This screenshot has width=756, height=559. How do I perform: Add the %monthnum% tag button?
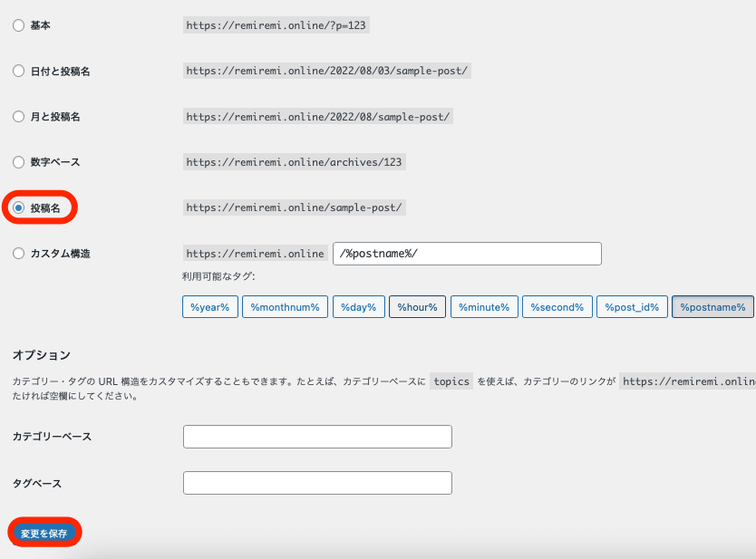click(x=285, y=307)
